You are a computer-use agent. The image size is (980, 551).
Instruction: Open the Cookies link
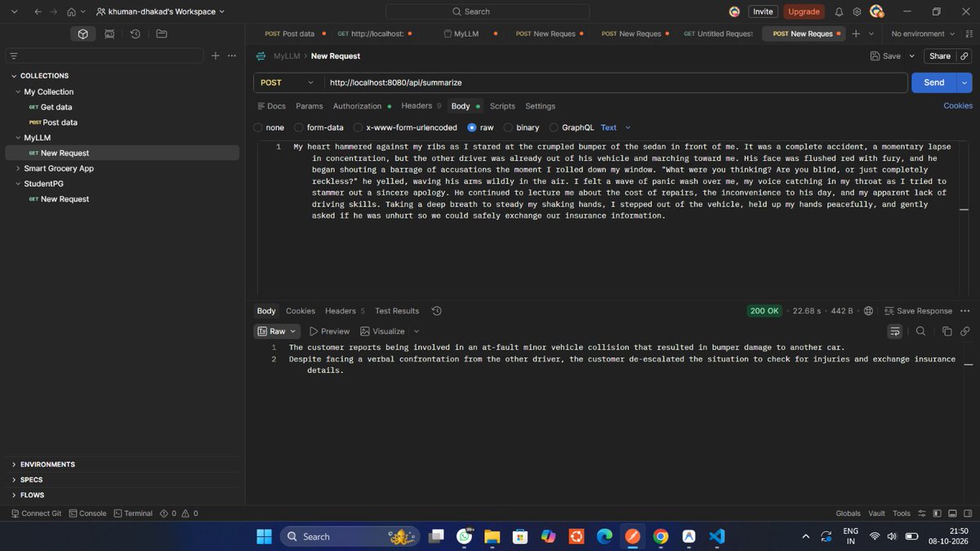(x=958, y=106)
